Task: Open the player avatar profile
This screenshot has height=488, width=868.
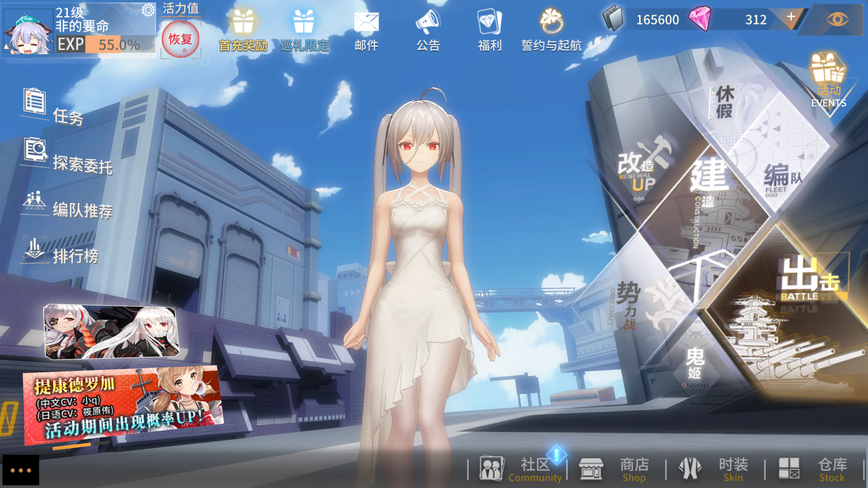Action: click(28, 33)
